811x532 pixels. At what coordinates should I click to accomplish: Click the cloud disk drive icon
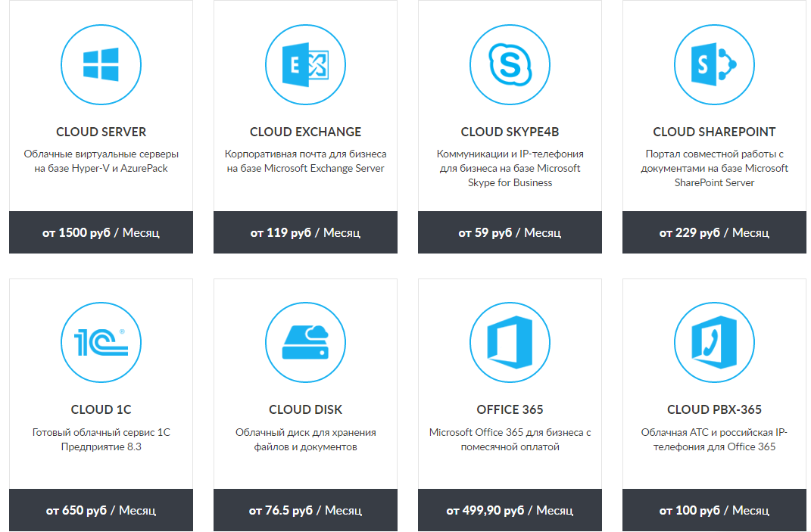(x=305, y=342)
